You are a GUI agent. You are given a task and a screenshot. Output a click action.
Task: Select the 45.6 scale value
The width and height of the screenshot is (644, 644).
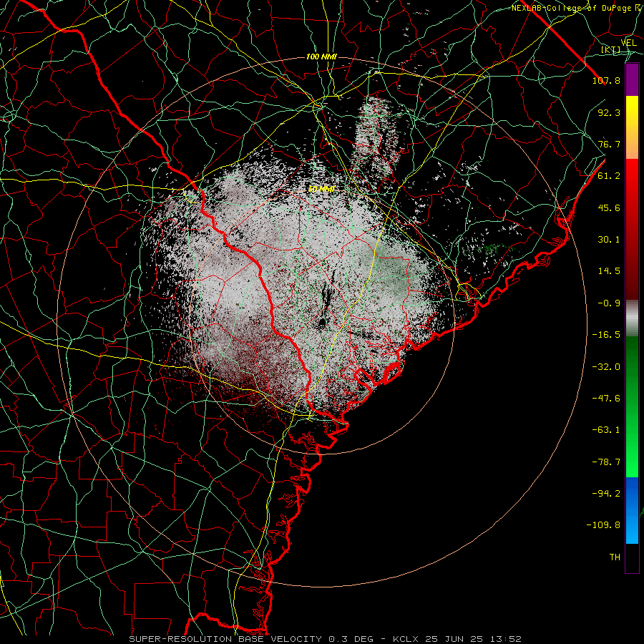click(x=609, y=208)
